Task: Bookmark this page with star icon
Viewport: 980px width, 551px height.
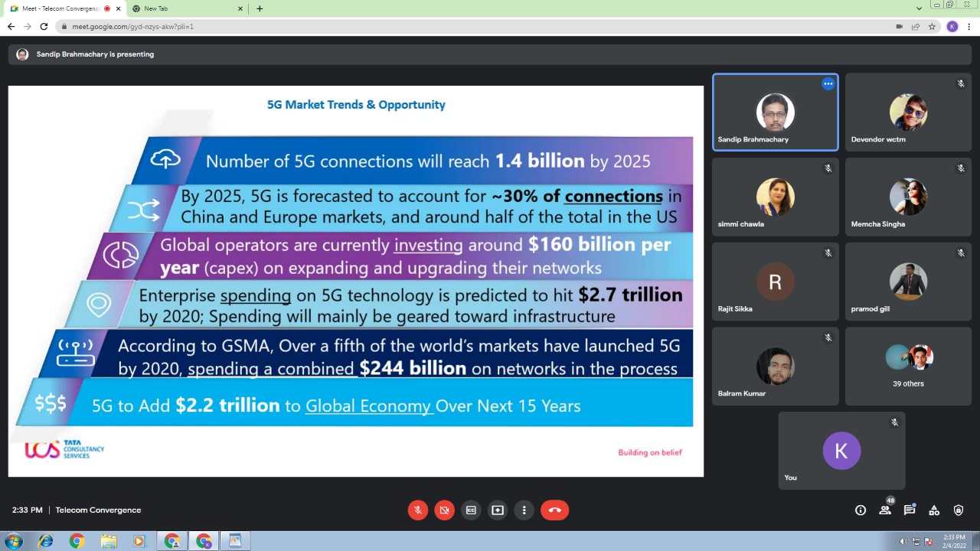Action: [932, 27]
